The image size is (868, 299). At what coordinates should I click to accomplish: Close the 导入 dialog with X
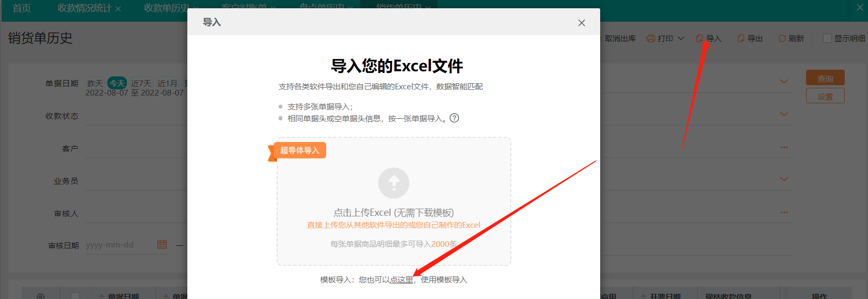click(x=582, y=23)
